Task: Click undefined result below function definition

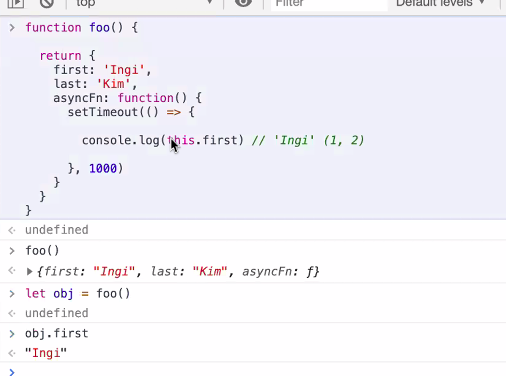Action: [57, 230]
